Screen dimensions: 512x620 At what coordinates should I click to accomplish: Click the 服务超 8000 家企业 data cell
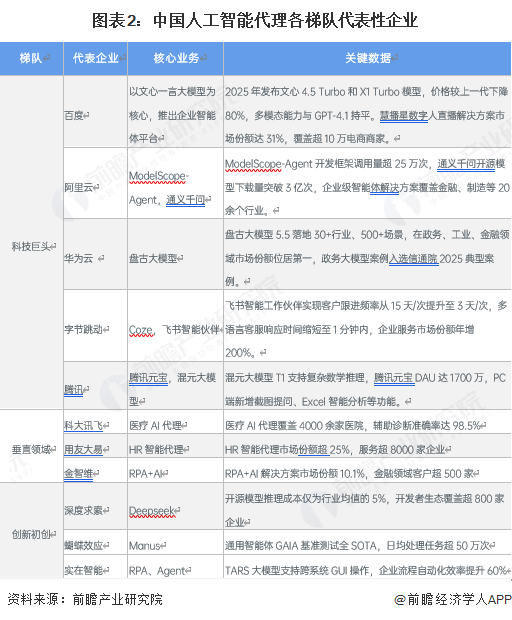[x=367, y=446]
